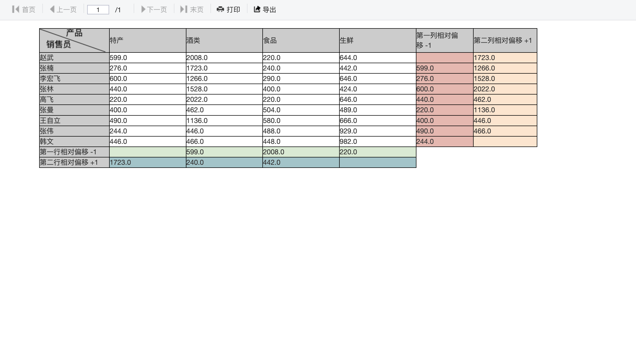Click the blue offset cell showing 442.0
This screenshot has width=636, height=364.
301,162
